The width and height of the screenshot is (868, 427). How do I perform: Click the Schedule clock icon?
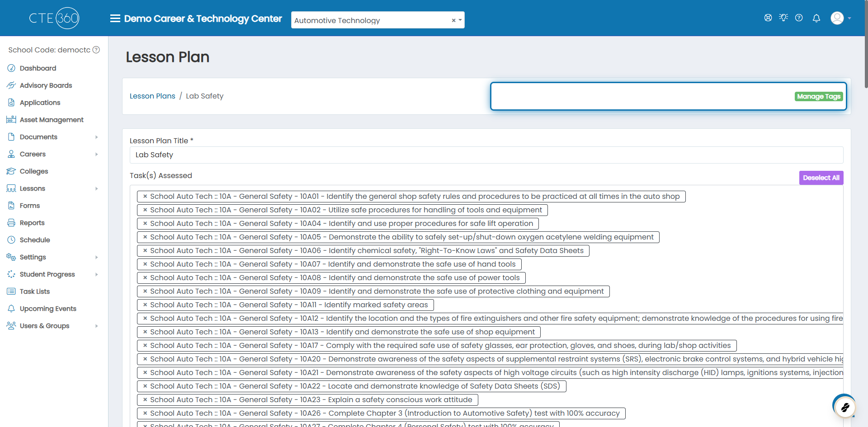point(11,240)
